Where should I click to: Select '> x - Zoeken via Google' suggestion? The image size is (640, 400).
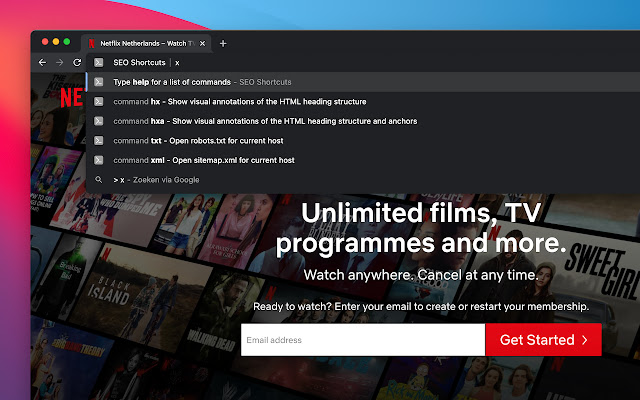(x=363, y=180)
